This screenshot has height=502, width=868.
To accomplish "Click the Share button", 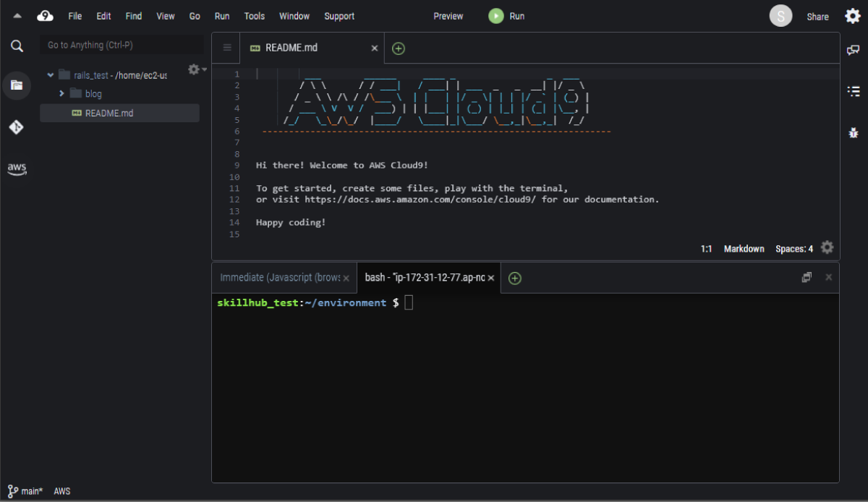I will pyautogui.click(x=818, y=17).
